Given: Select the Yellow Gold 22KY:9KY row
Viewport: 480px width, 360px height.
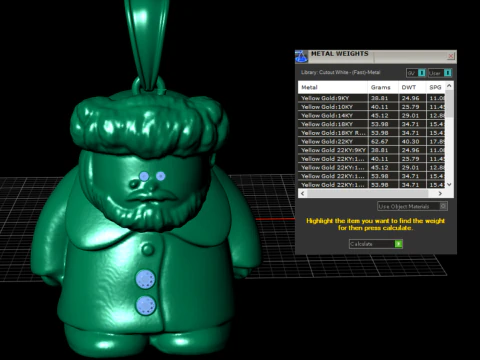Looking at the screenshot, I should click(x=371, y=150).
